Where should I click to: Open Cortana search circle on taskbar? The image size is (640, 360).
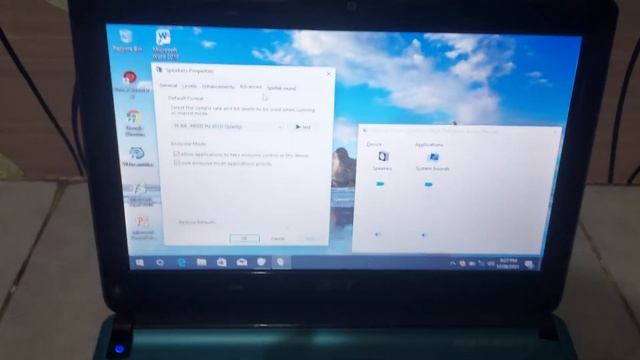(160, 262)
